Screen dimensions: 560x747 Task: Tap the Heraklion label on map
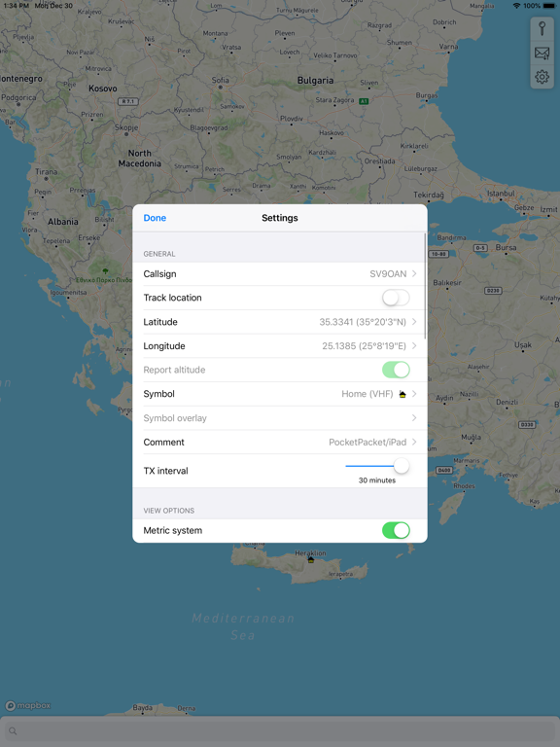click(310, 553)
